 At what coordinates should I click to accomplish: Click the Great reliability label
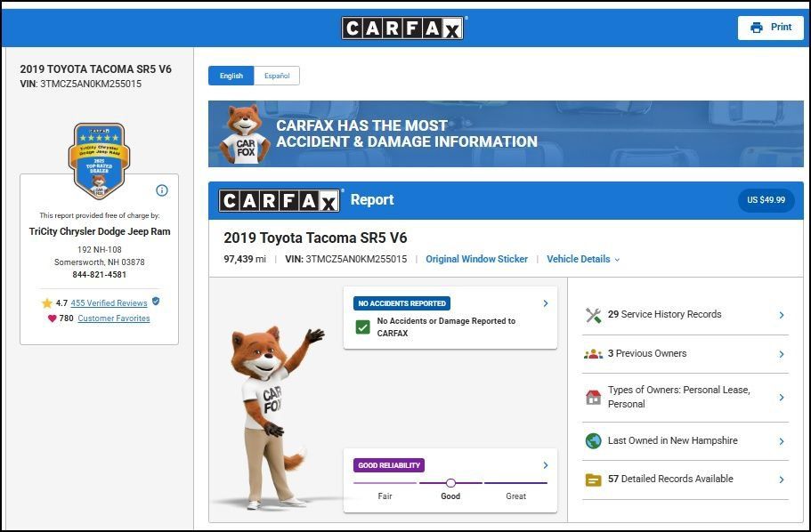point(515,496)
